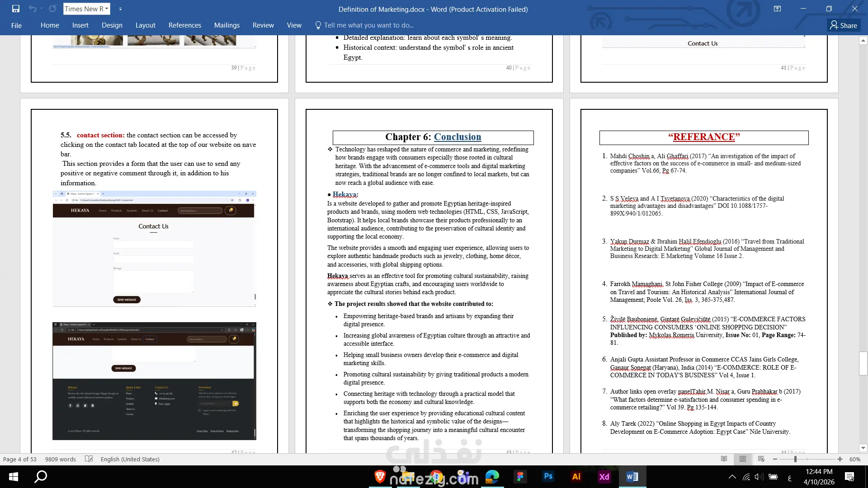Open the View tab
Viewport: 868px width, 488px height.
tap(294, 25)
